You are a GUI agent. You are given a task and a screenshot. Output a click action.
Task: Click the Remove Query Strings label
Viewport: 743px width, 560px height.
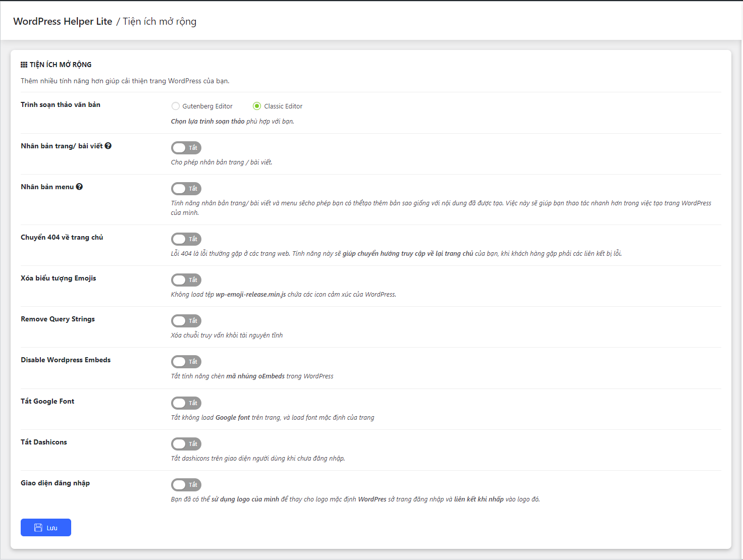(58, 319)
